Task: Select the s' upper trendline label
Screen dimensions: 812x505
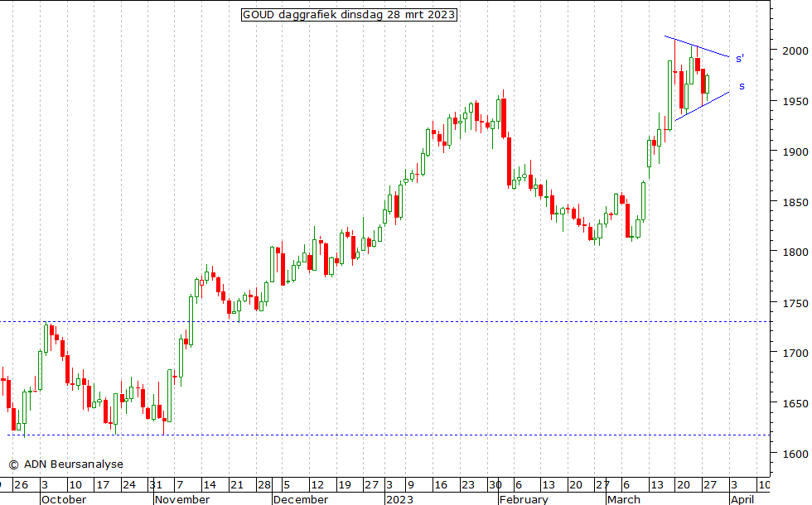Action: point(739,58)
